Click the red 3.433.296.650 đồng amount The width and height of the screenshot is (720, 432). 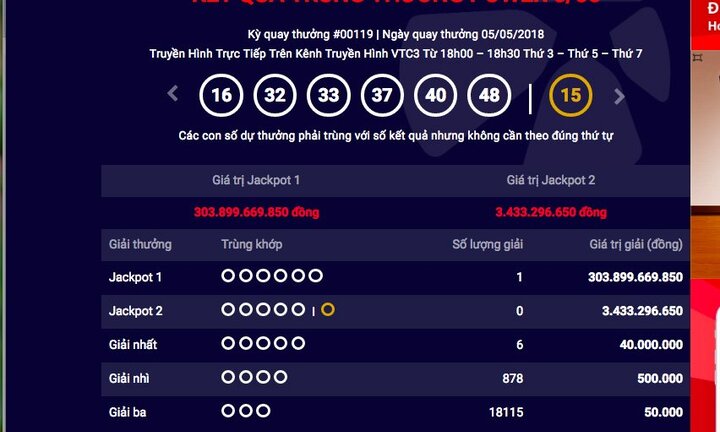point(551,212)
